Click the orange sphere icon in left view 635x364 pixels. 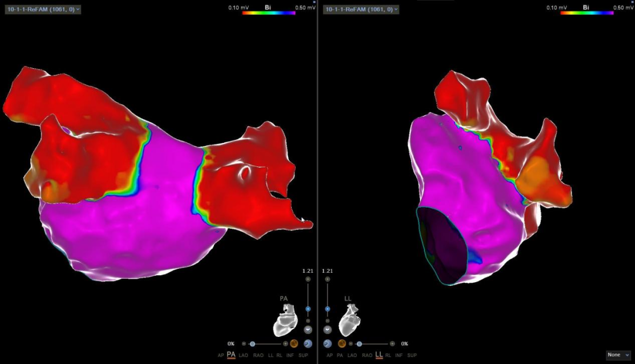[x=294, y=343]
